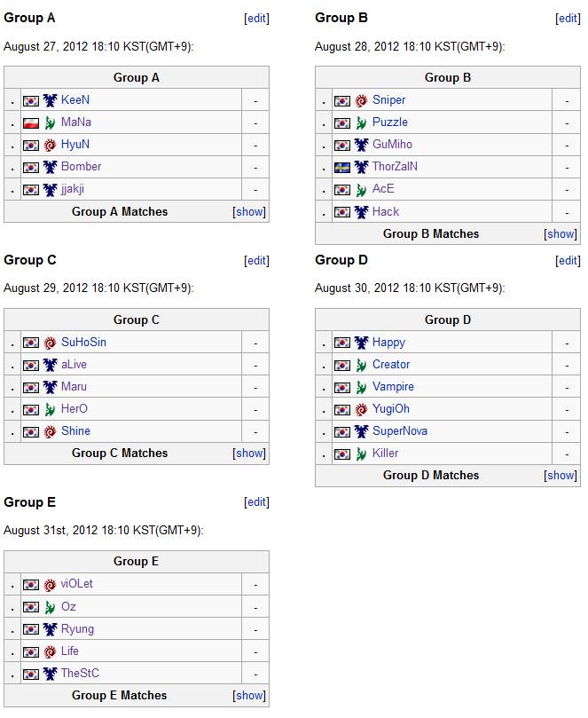
Task: Open the SuperNova player link
Action: tap(400, 431)
